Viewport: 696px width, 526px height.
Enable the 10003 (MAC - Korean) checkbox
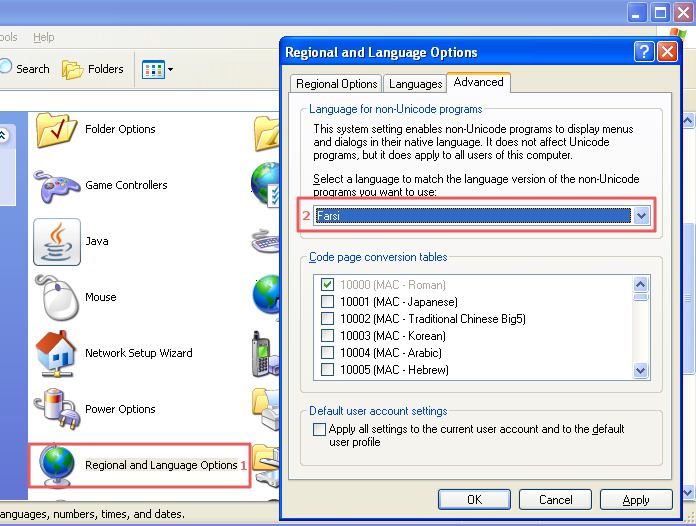[327, 336]
